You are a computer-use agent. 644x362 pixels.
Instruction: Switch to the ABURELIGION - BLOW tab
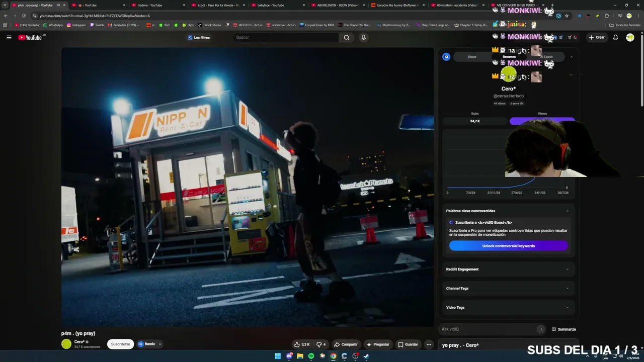click(x=337, y=5)
